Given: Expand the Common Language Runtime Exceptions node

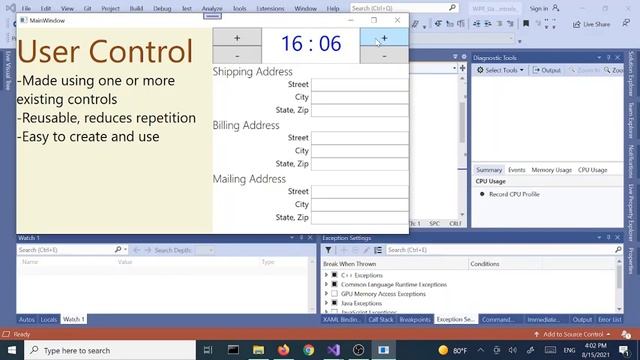Looking at the screenshot, I should tap(326, 284).
